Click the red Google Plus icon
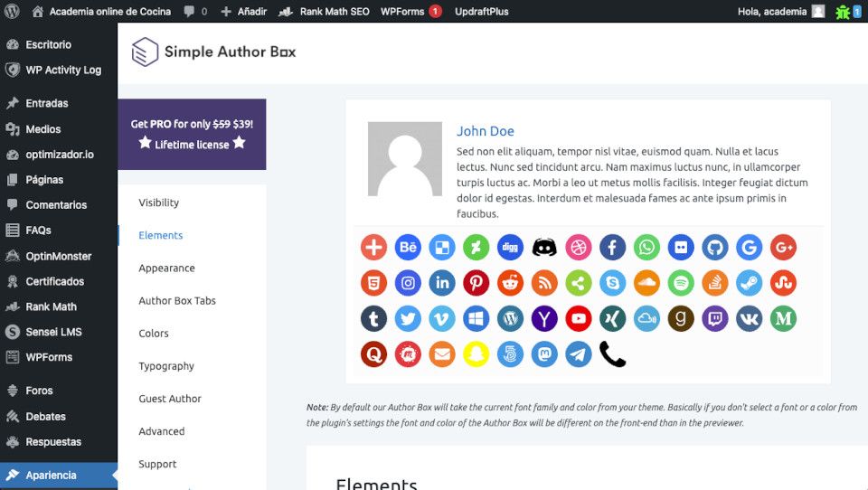Screen dimensions: 868x490 (x=783, y=247)
